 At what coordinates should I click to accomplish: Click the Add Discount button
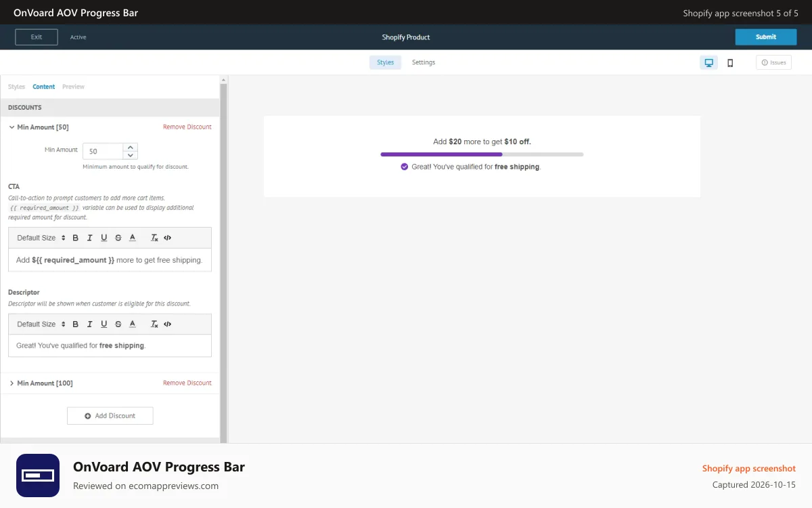[x=110, y=416]
